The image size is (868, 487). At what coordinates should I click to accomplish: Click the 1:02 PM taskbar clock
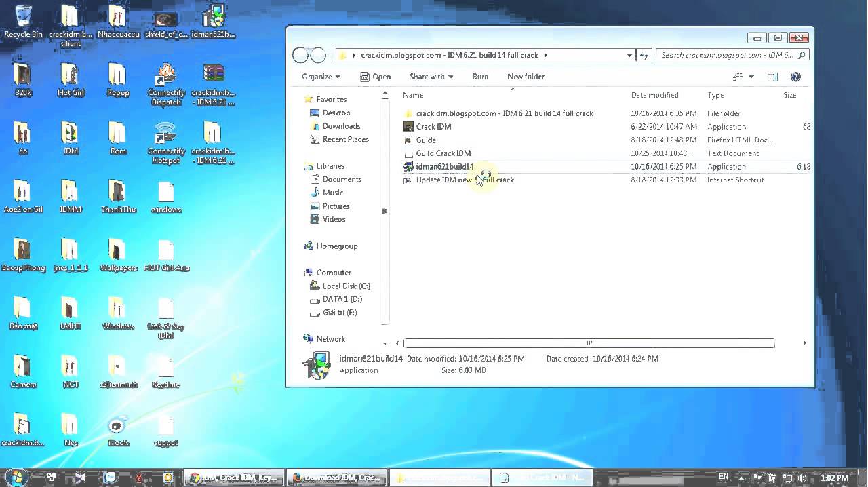[834, 478]
